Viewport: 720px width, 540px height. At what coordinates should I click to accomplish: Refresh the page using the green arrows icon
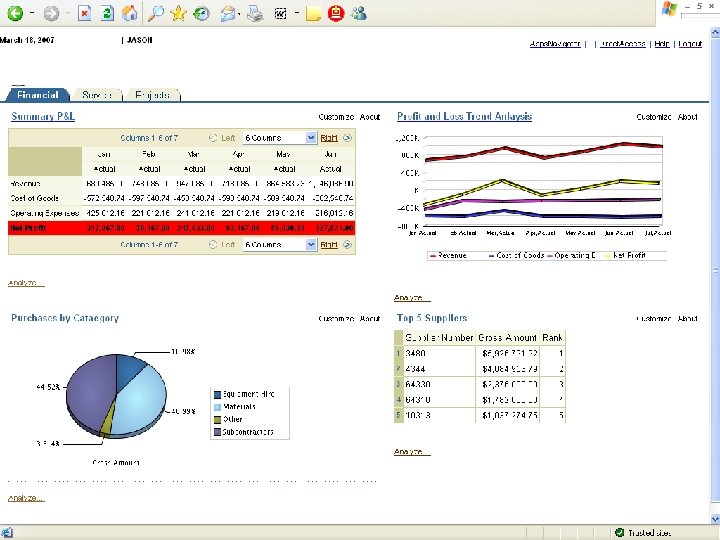point(107,13)
